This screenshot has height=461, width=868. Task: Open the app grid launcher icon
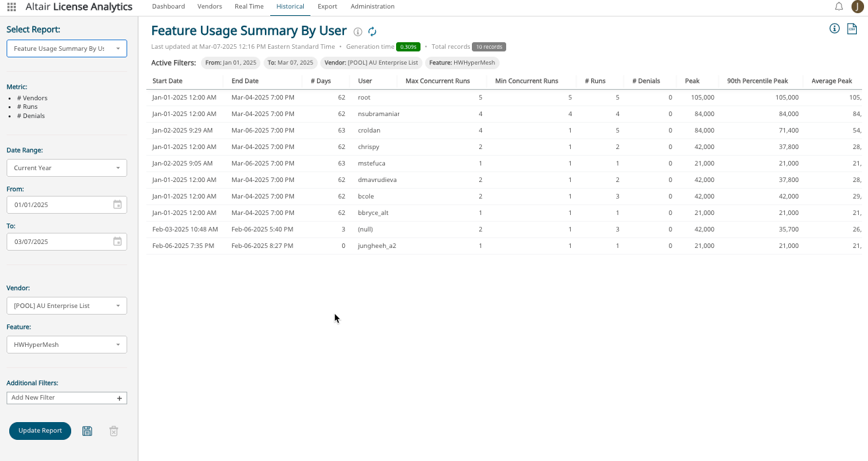point(11,7)
